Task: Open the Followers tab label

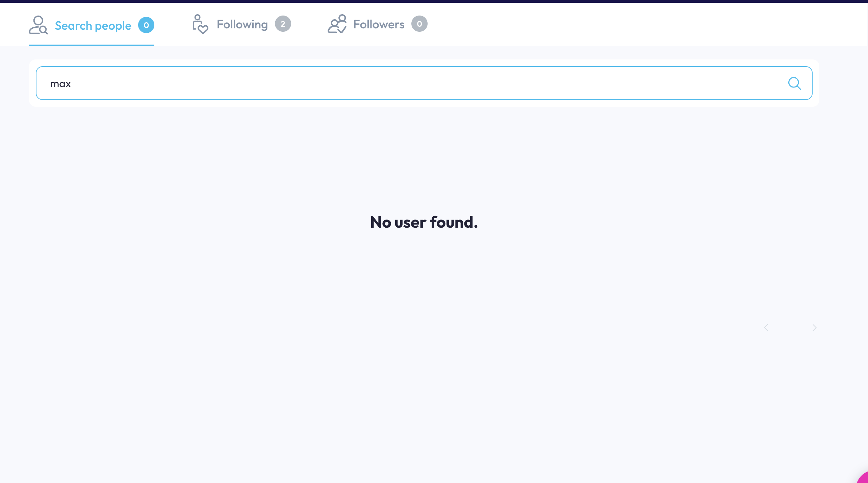Action: (379, 24)
